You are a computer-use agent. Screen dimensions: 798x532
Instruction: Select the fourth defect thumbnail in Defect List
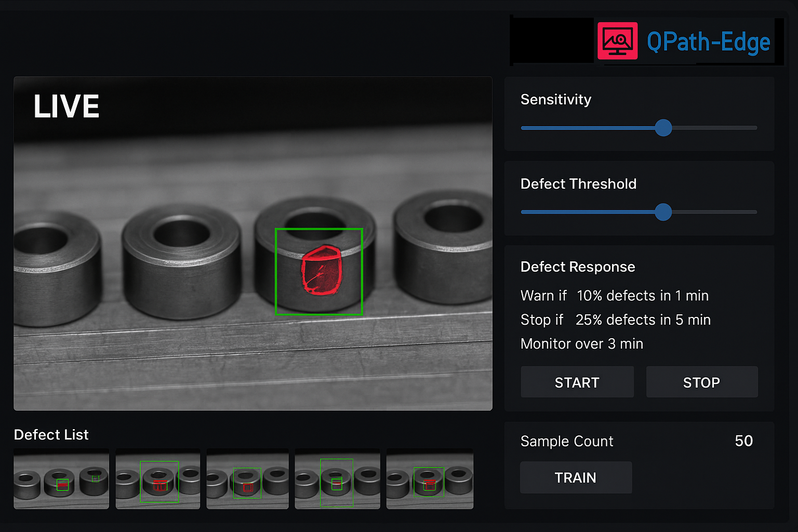click(337, 478)
